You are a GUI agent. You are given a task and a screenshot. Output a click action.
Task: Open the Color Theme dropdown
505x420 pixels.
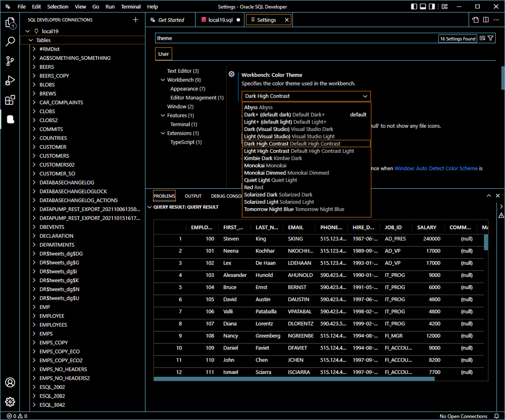click(x=306, y=96)
